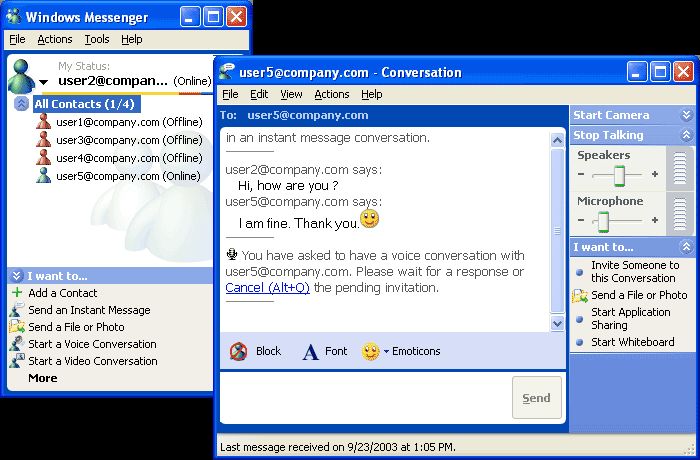This screenshot has height=460, width=700.
Task: Collapse the Stop Talking panel chevron
Action: click(x=686, y=135)
